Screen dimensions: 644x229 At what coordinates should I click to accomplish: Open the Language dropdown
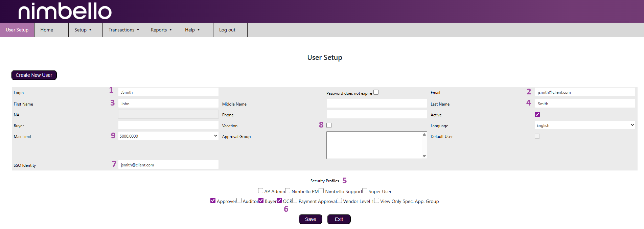(585, 125)
